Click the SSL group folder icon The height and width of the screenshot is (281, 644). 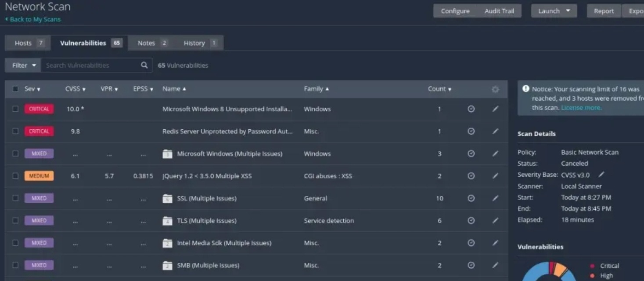167,198
